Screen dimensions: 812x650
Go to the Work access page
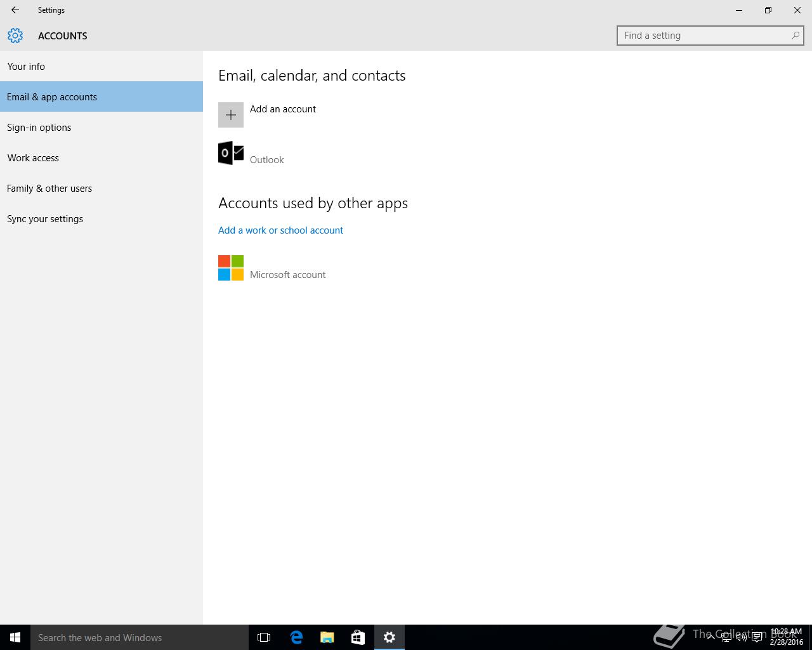tap(33, 158)
